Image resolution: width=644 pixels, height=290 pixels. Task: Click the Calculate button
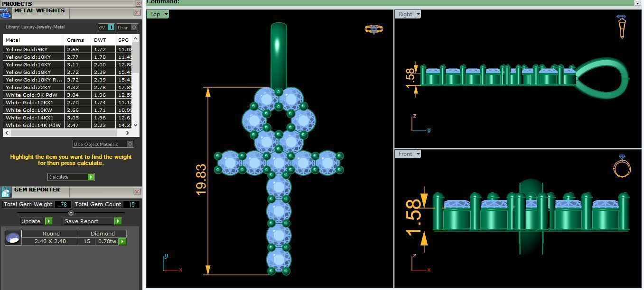tap(71, 177)
